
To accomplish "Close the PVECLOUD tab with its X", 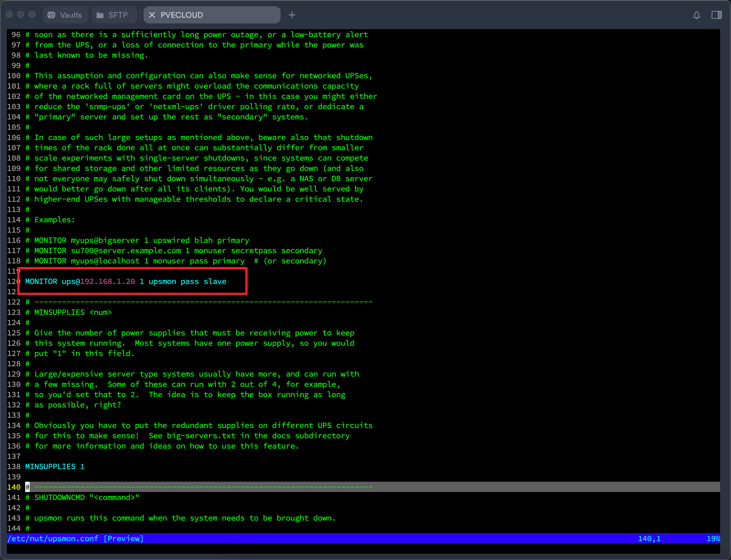I will (152, 15).
